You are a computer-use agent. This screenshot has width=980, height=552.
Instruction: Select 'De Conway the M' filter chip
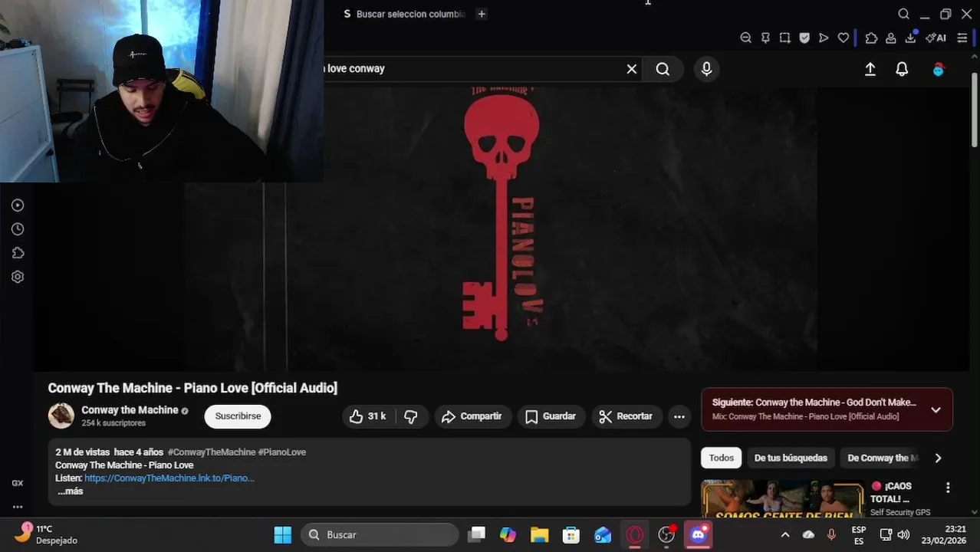tap(882, 458)
